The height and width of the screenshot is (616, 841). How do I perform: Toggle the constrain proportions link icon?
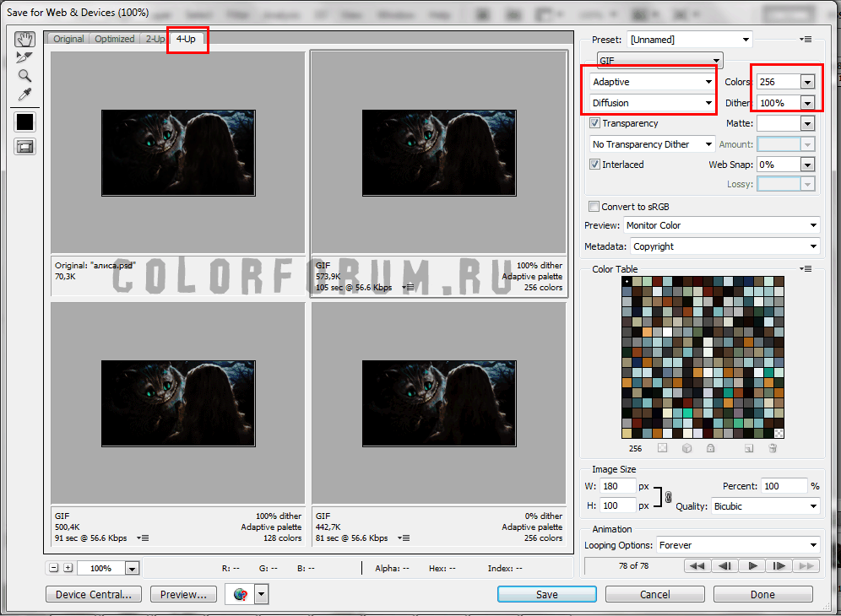click(668, 497)
